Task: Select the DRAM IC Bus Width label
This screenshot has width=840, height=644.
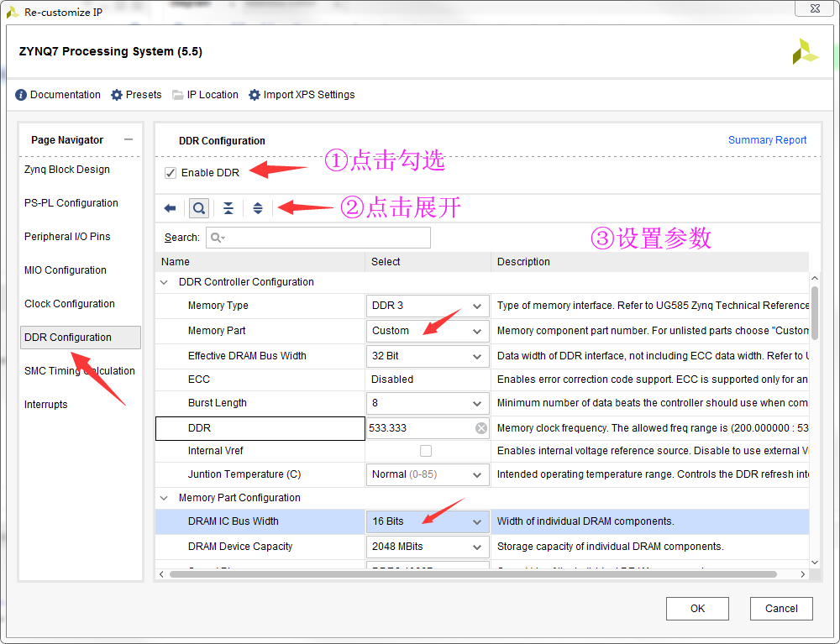Action: (x=233, y=521)
